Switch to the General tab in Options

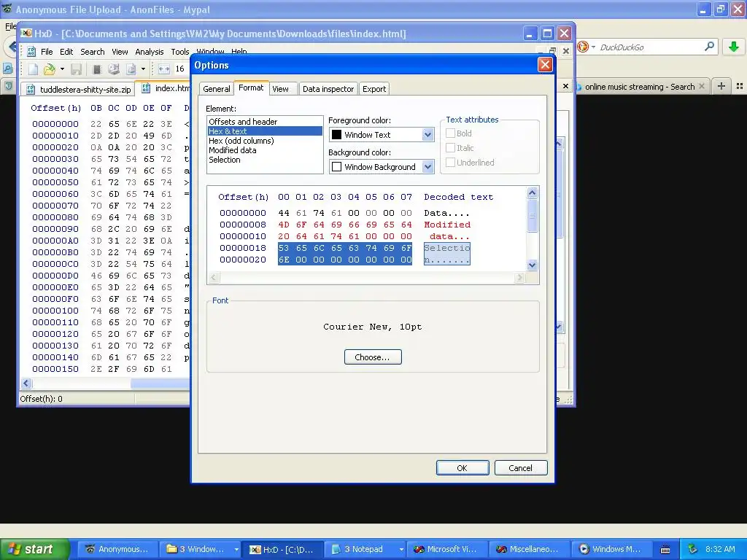click(x=216, y=89)
